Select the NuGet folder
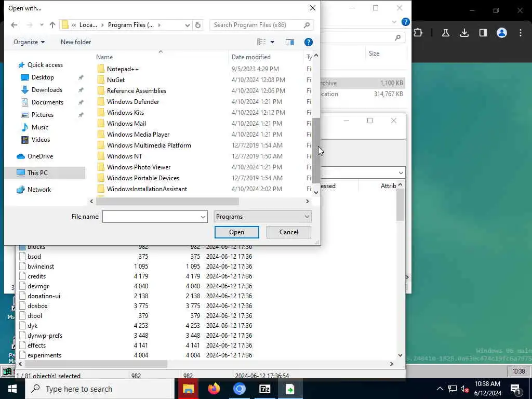Image resolution: width=532 pixels, height=399 pixels. click(116, 79)
